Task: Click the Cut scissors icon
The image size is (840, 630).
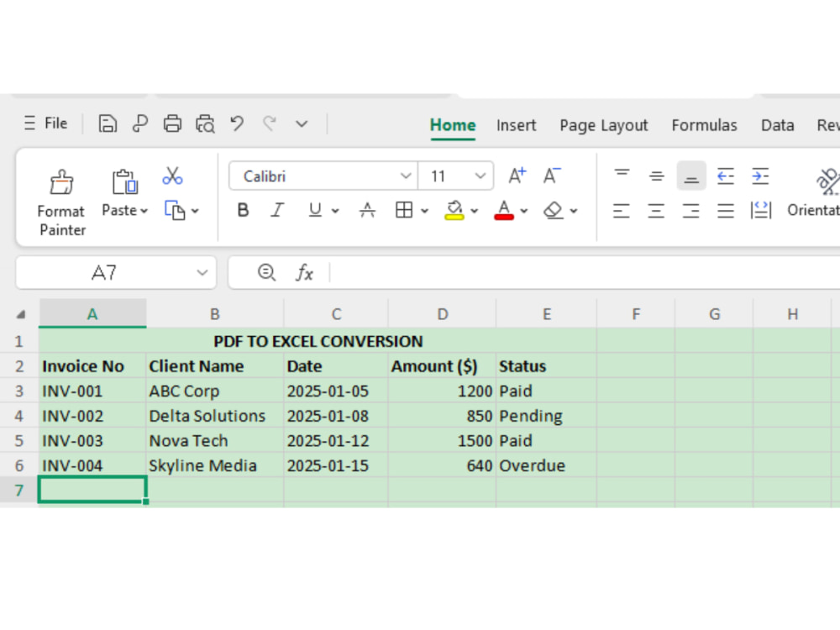Action: [x=172, y=176]
